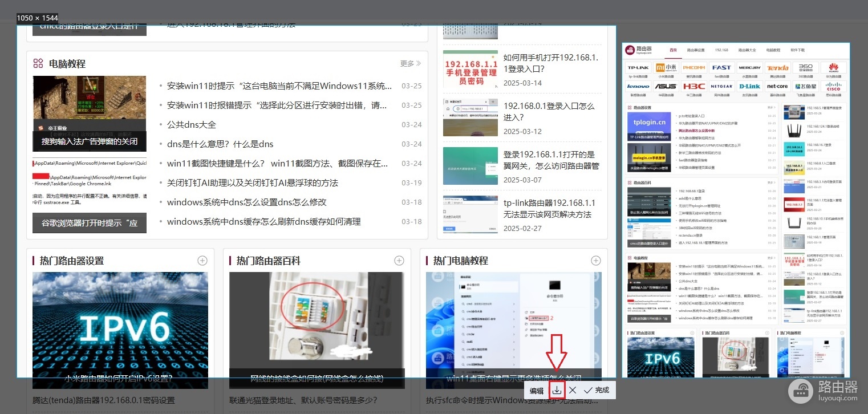This screenshot has width=868, height=414.
Task: Open 如何用手机打开192.168.1.1登录入口 article
Action: point(551,63)
